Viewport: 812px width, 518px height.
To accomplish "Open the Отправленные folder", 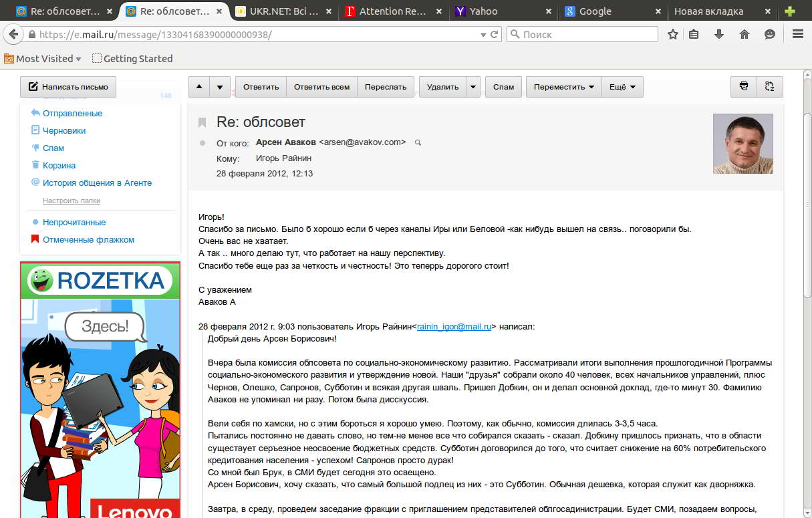I will click(x=72, y=113).
